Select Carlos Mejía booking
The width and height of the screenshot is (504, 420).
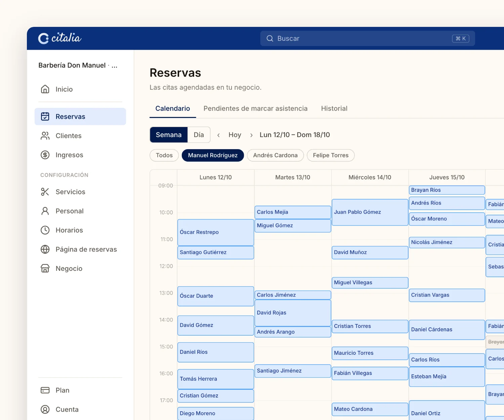click(x=293, y=212)
